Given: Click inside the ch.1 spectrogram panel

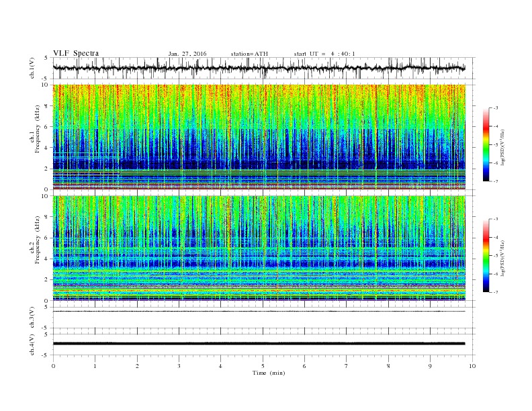Looking at the screenshot, I should click(259, 137).
